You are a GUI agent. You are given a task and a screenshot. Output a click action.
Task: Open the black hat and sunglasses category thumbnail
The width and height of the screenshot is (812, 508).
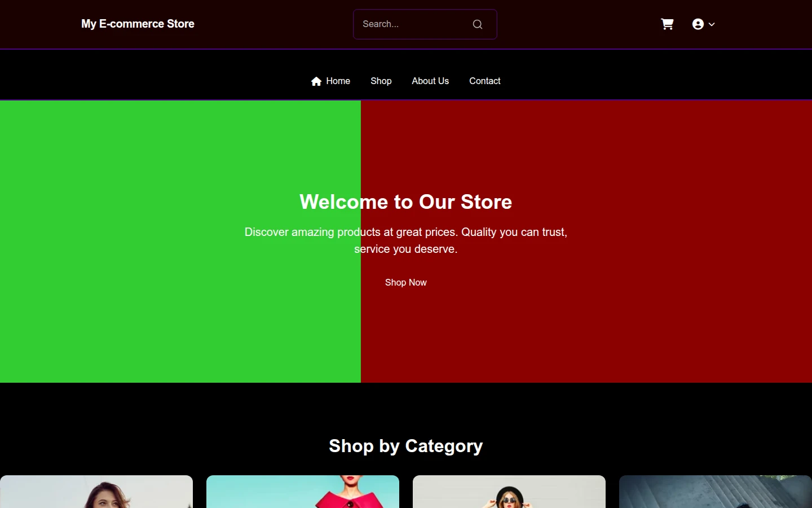(509, 492)
